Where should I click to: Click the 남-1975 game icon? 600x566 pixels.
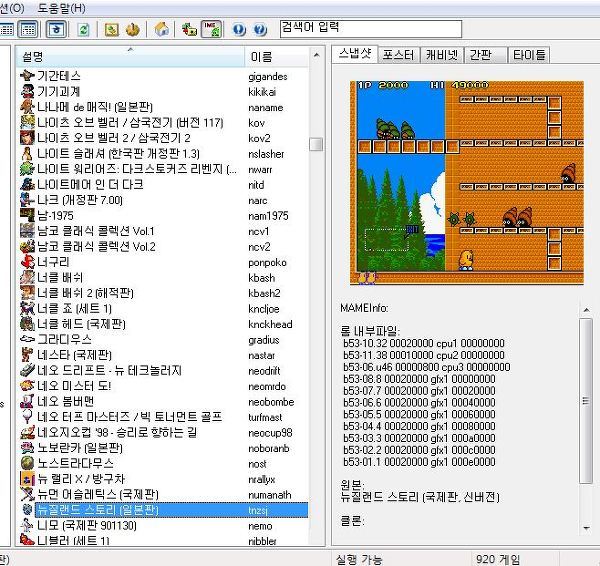click(x=27, y=215)
